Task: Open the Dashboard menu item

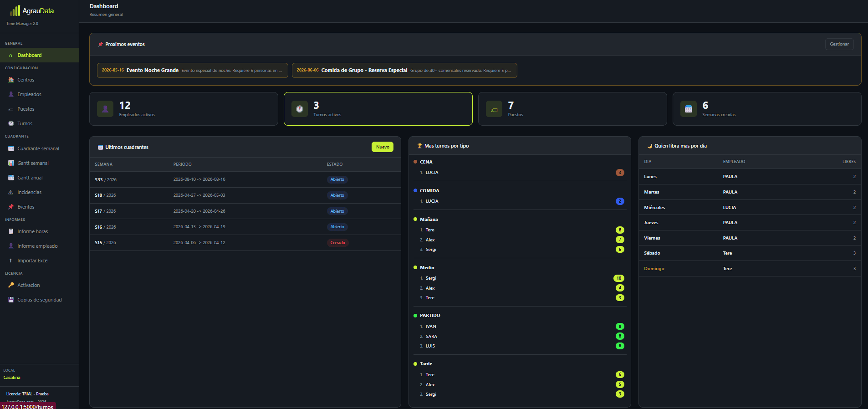Action: click(39, 55)
